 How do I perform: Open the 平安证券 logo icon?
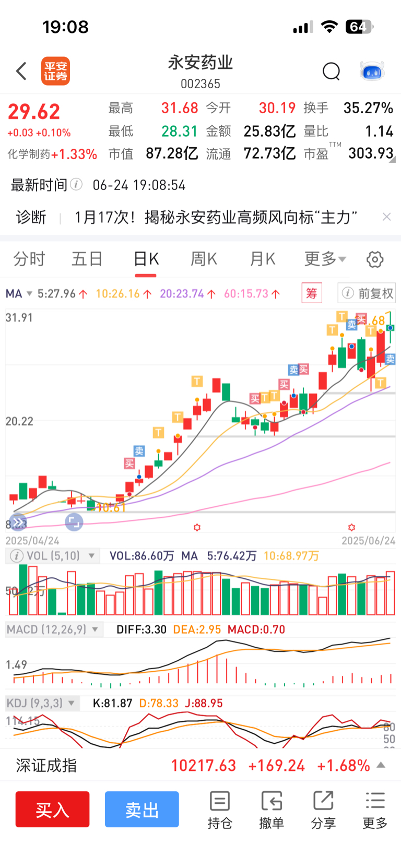point(55,71)
